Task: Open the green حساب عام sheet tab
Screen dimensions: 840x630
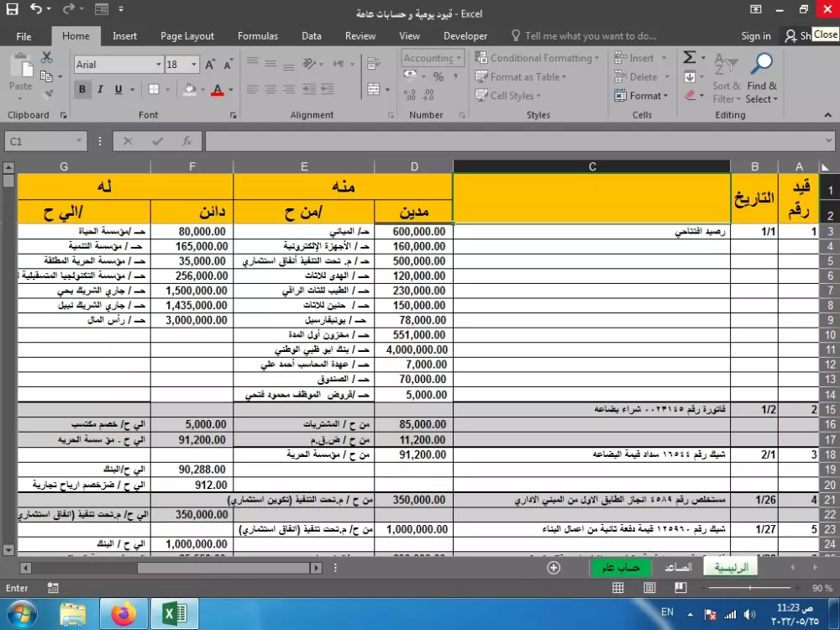Action: (621, 567)
